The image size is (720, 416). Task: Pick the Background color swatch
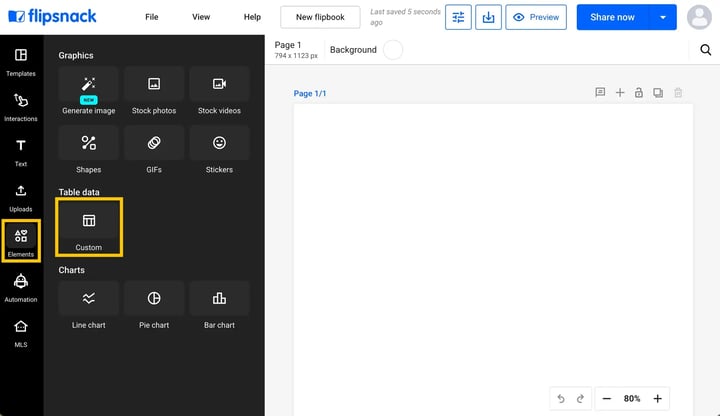(x=393, y=50)
